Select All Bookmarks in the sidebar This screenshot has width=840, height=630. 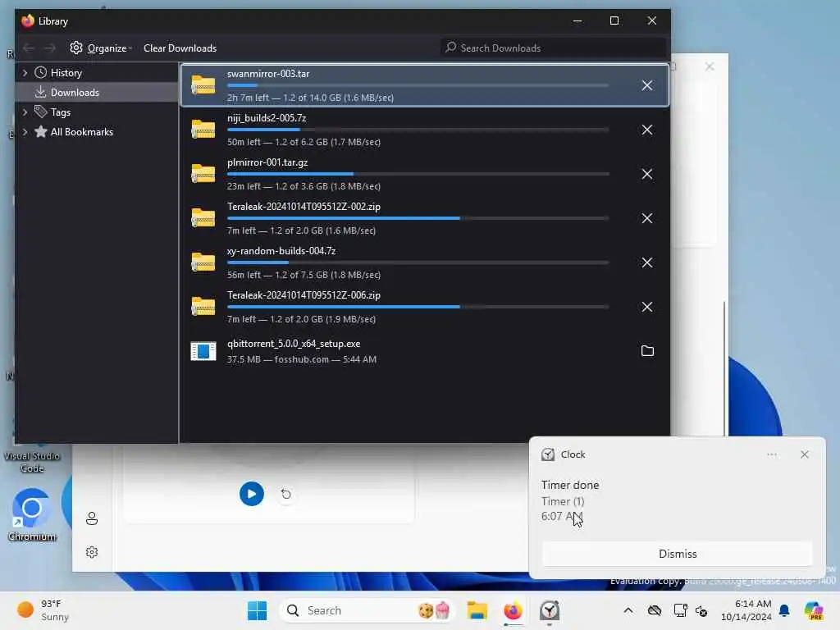pos(81,132)
